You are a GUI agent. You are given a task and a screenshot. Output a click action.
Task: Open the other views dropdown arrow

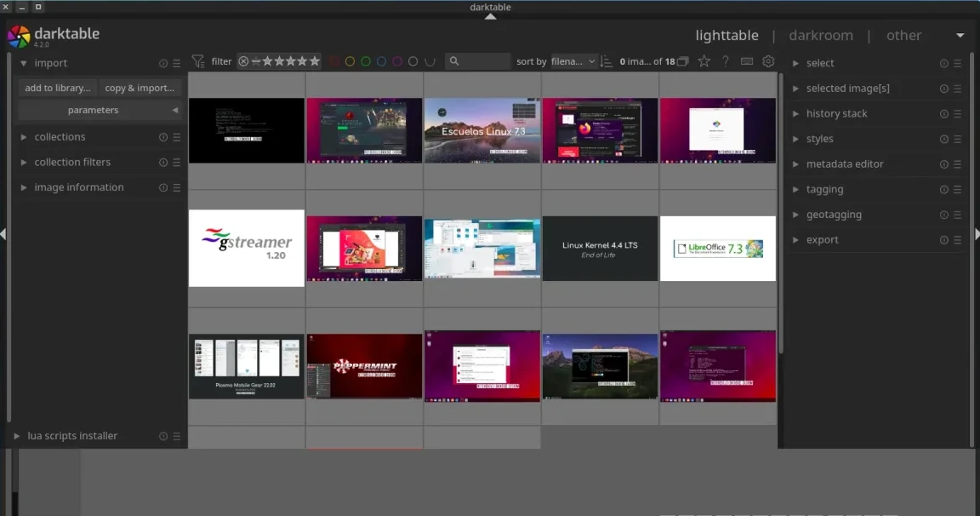[x=960, y=36]
